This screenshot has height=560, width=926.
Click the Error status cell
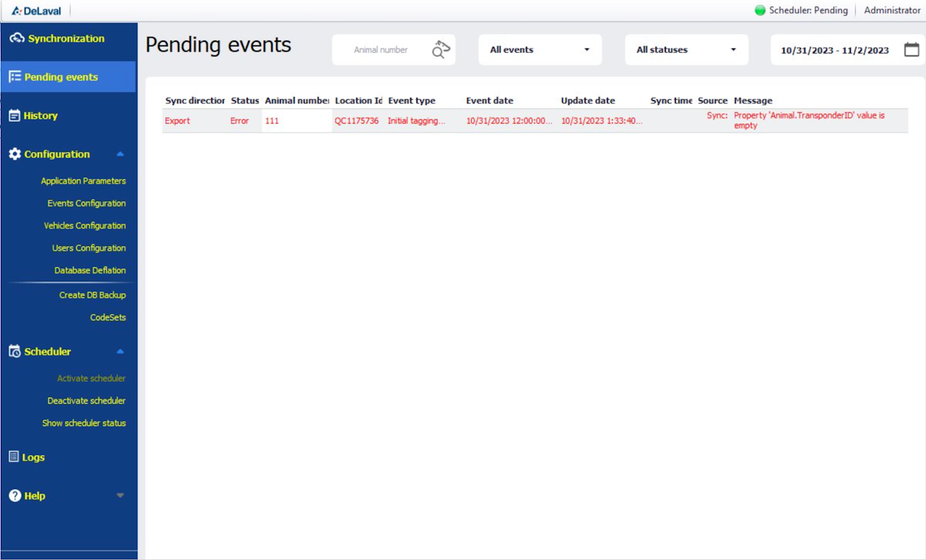click(239, 121)
